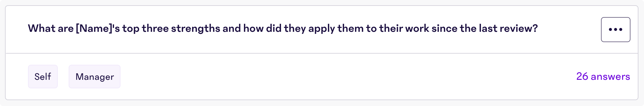This screenshot has width=644, height=106.
Task: Filter by the Manager label
Action: [95, 77]
